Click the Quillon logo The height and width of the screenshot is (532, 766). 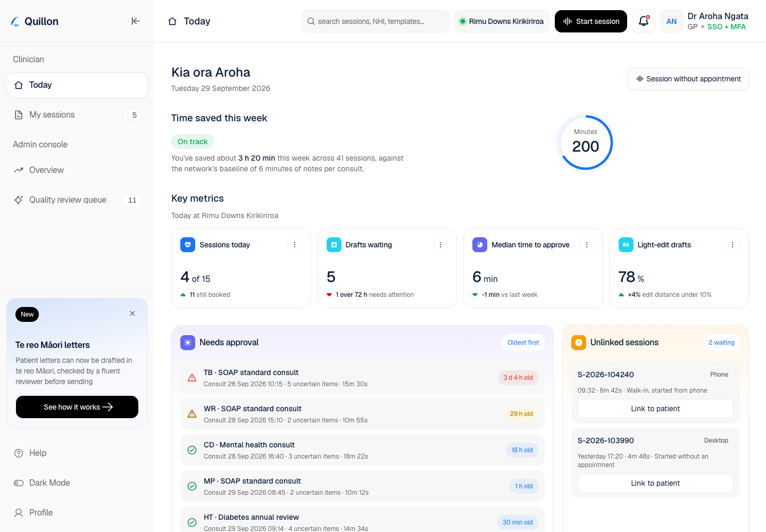(x=35, y=21)
